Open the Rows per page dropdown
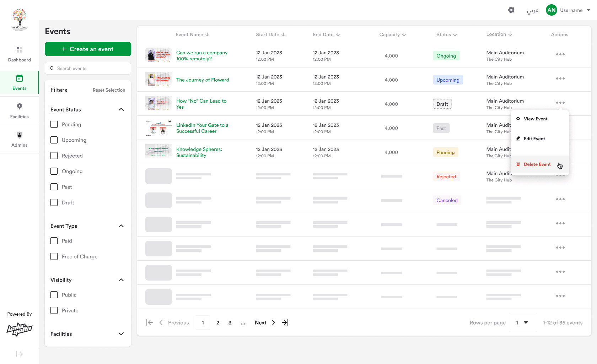The width and height of the screenshot is (597, 364). click(x=523, y=322)
